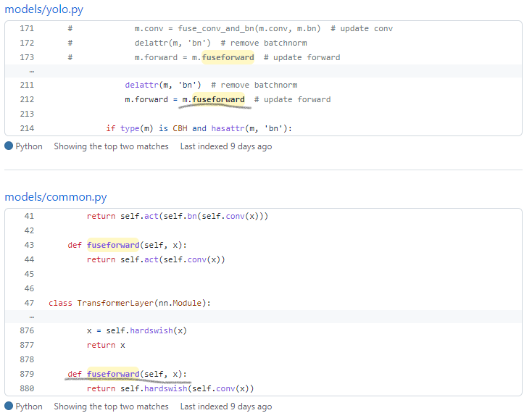Click 'if type(m) is CBH' code line

[x=199, y=128]
